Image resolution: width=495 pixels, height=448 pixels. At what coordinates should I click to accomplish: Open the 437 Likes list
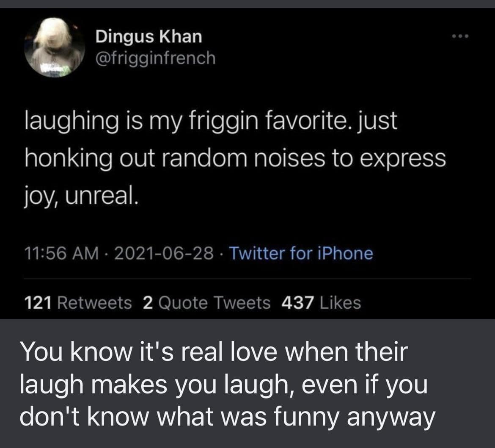(x=321, y=303)
